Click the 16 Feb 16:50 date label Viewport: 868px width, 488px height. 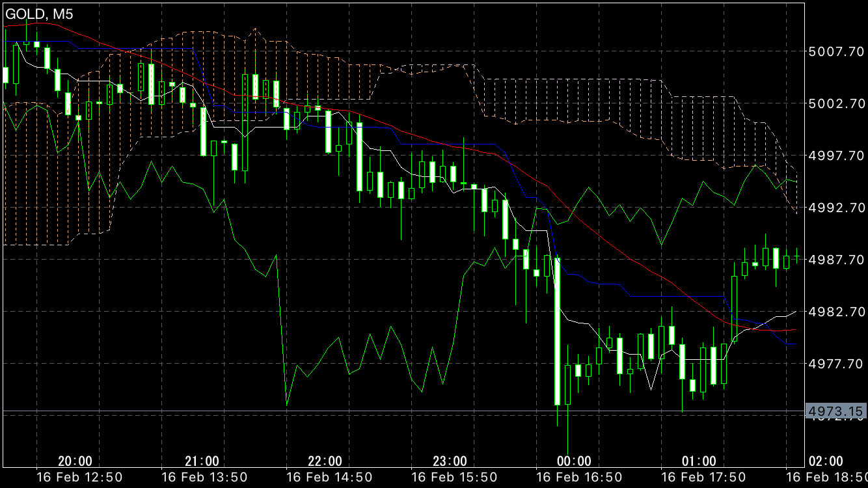tap(577, 478)
